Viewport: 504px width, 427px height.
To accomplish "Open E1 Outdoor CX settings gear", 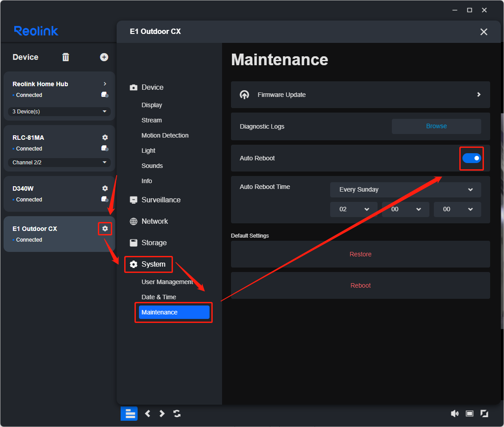I will [x=105, y=228].
